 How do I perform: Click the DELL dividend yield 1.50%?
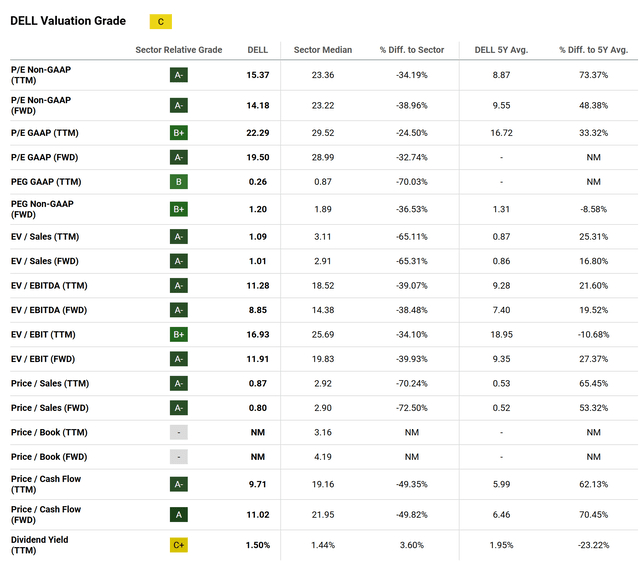(258, 545)
